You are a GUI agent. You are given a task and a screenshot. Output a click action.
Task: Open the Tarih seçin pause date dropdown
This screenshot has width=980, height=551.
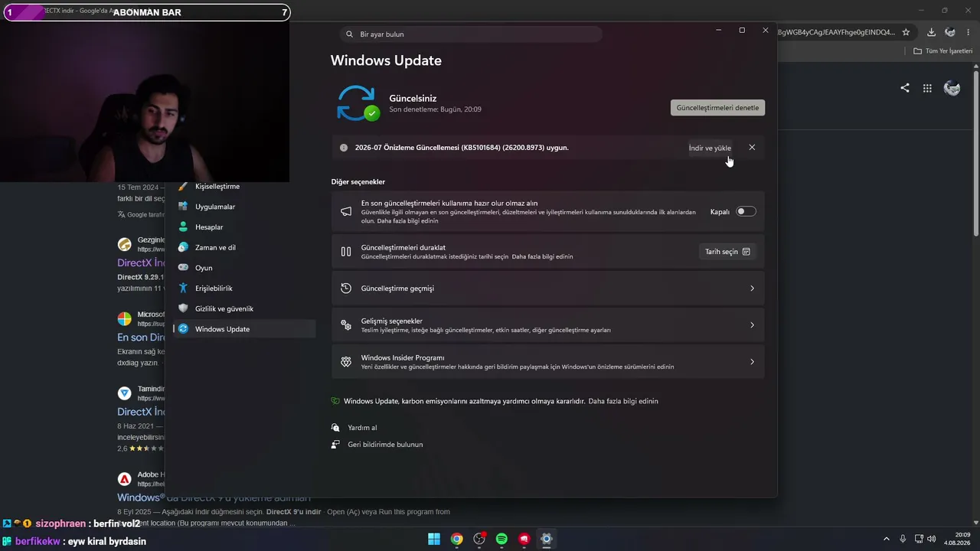click(x=727, y=252)
